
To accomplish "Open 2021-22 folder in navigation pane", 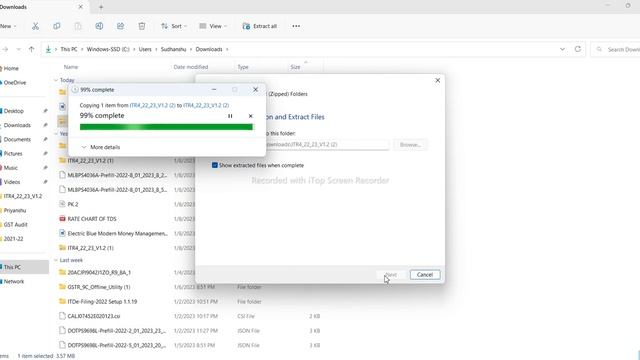I will tap(13, 239).
